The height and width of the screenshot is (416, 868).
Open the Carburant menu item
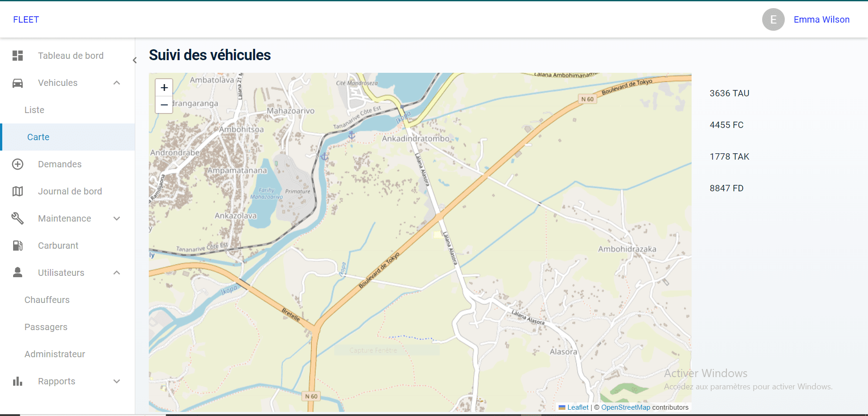tap(67, 246)
